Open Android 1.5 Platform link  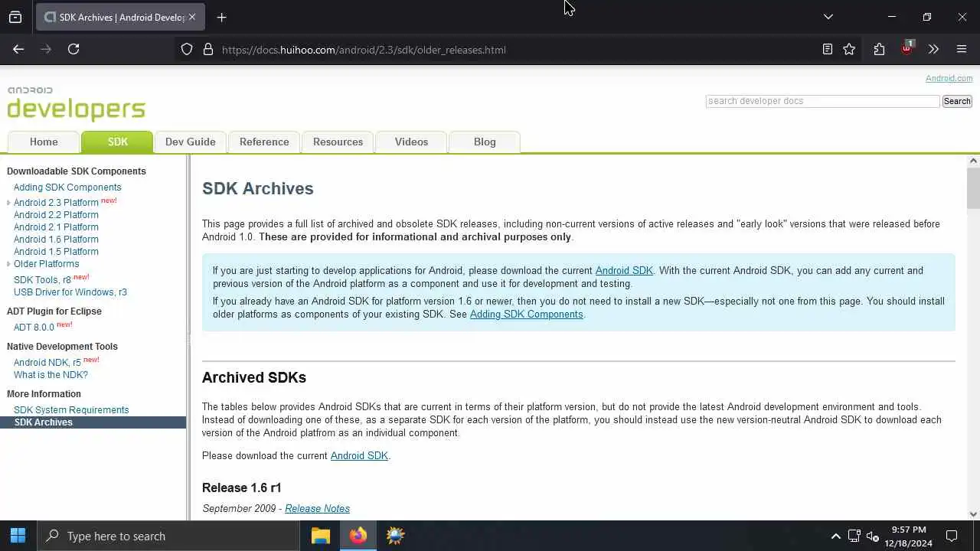click(56, 252)
